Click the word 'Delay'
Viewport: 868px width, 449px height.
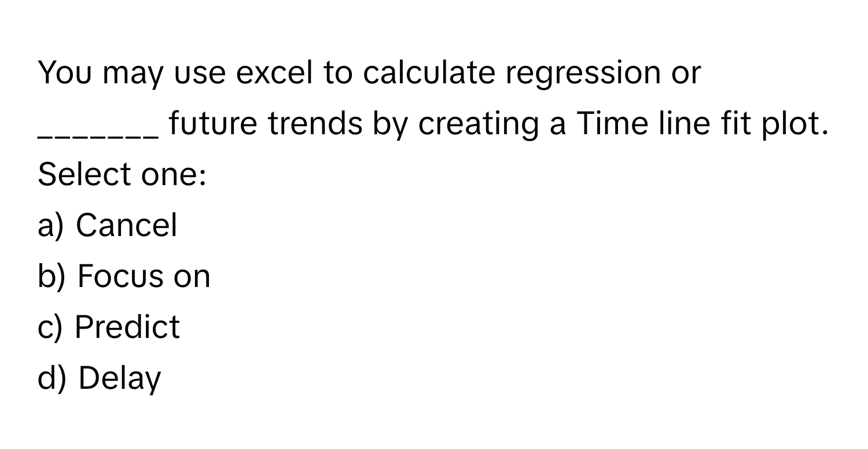pos(119,378)
